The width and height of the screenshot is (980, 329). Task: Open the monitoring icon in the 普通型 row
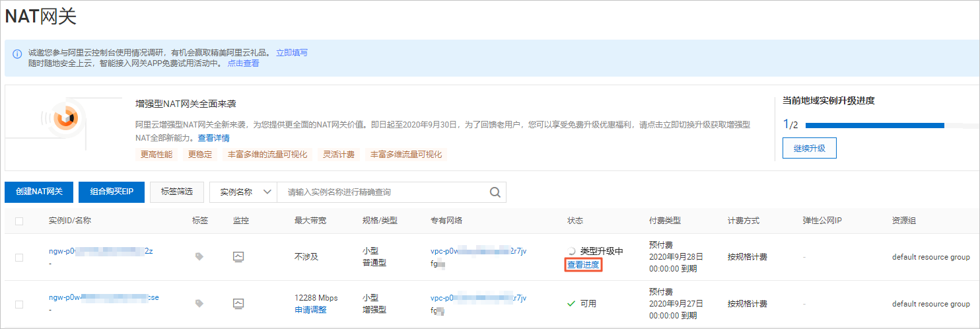pos(239,256)
